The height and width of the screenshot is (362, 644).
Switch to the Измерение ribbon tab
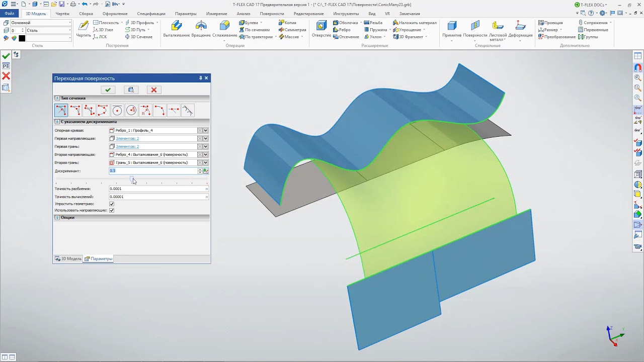coord(216,14)
